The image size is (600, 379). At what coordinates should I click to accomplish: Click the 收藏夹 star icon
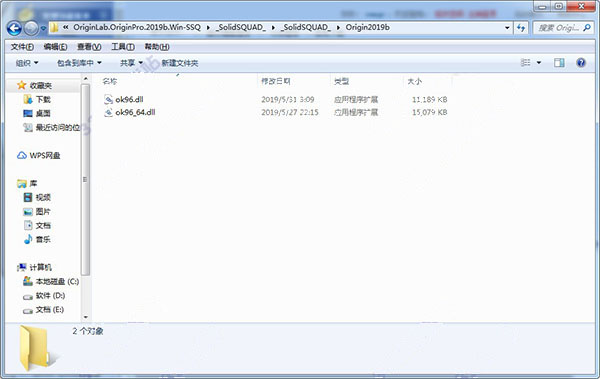point(21,85)
